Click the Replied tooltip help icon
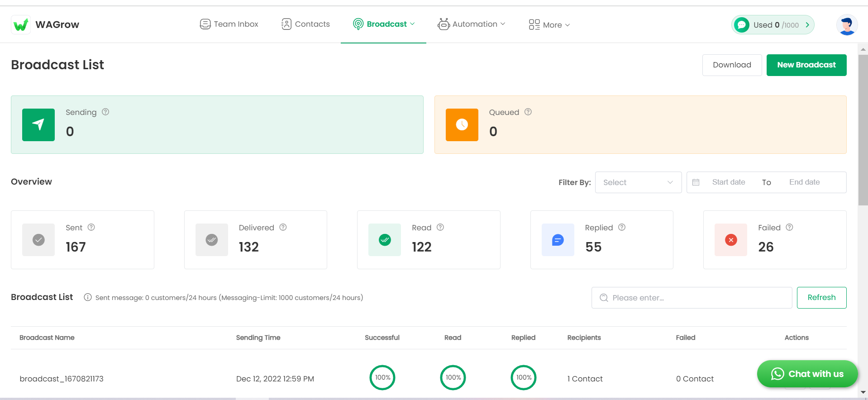 [x=622, y=227]
